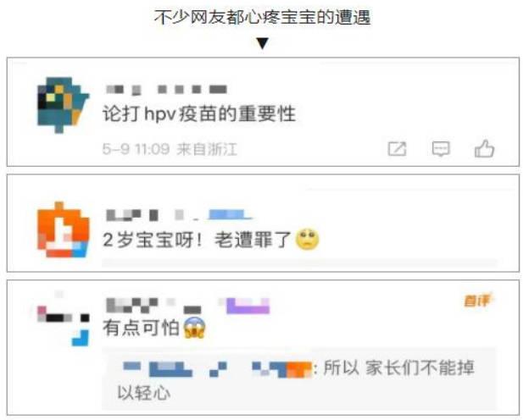Click the screaming emoji after 有点可怕
529x420 pixels.
194,328
